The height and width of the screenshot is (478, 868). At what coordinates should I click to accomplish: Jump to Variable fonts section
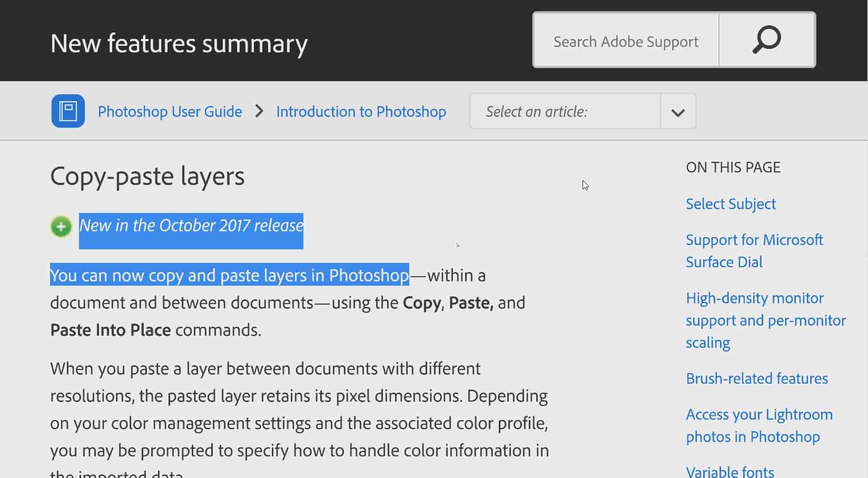point(730,471)
